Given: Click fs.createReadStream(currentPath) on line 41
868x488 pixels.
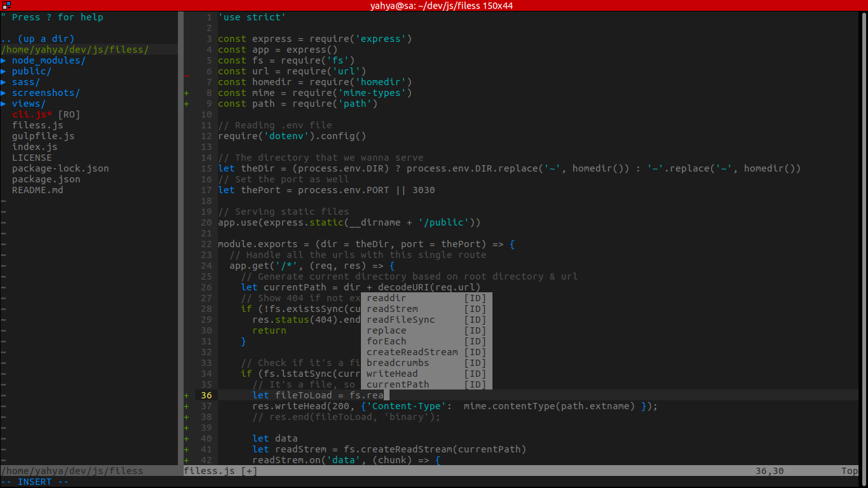Looking at the screenshot, I should pos(435,449).
